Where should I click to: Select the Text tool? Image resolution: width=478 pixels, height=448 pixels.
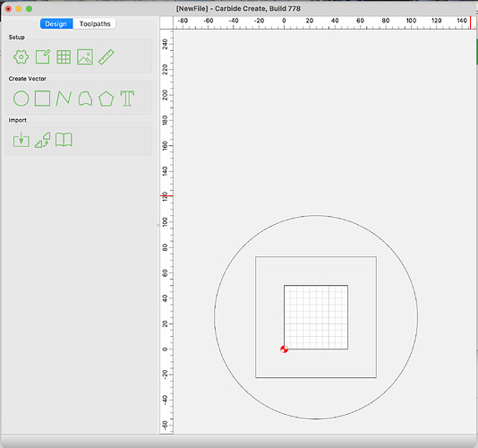click(127, 99)
